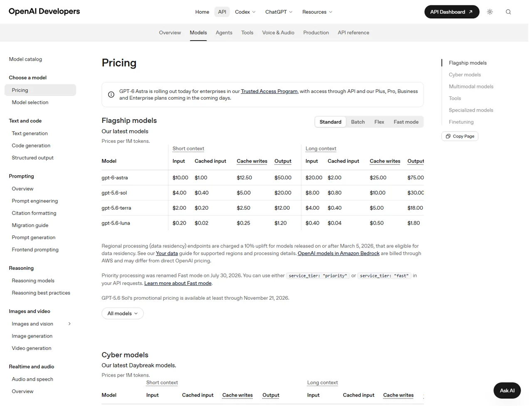Click the service_tier: "fast" code snippet

[384, 276]
